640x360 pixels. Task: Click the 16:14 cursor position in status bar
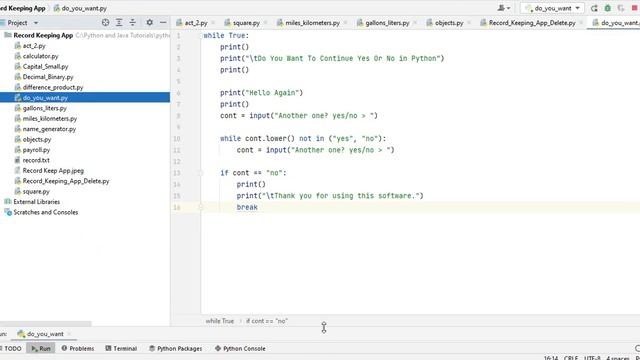tap(551, 358)
